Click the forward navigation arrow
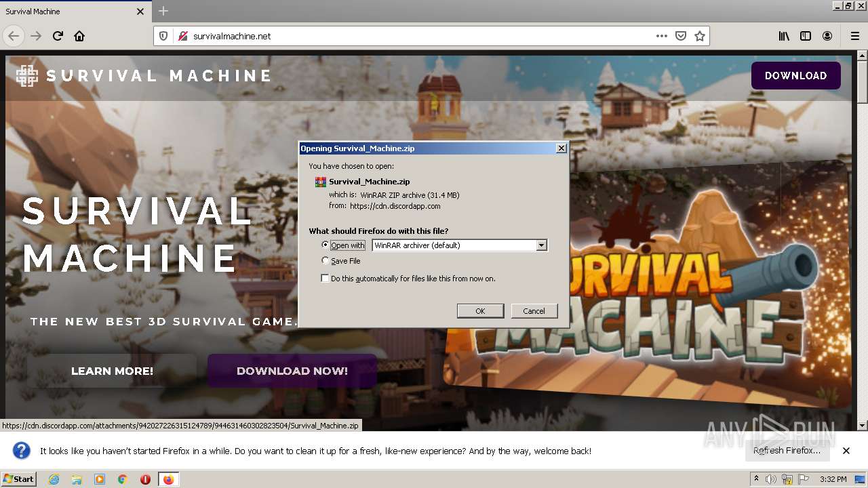This screenshot has height=488, width=868. point(36,36)
